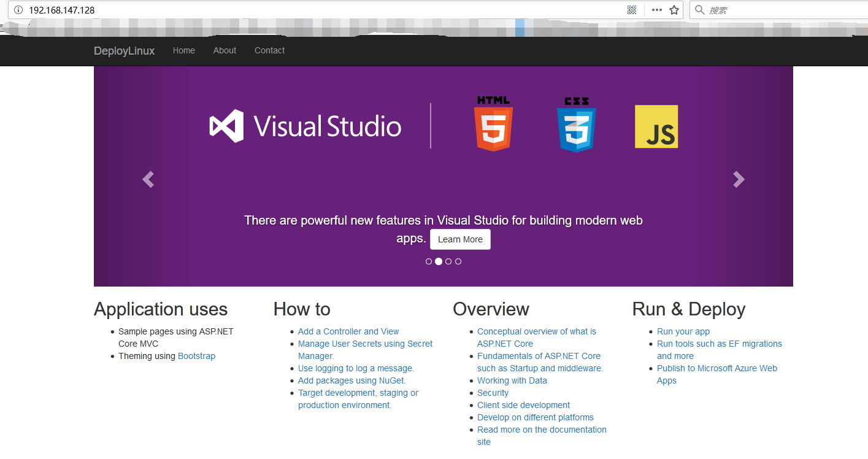Open the Run your app link
Screen dimensions: 868x459
point(683,331)
